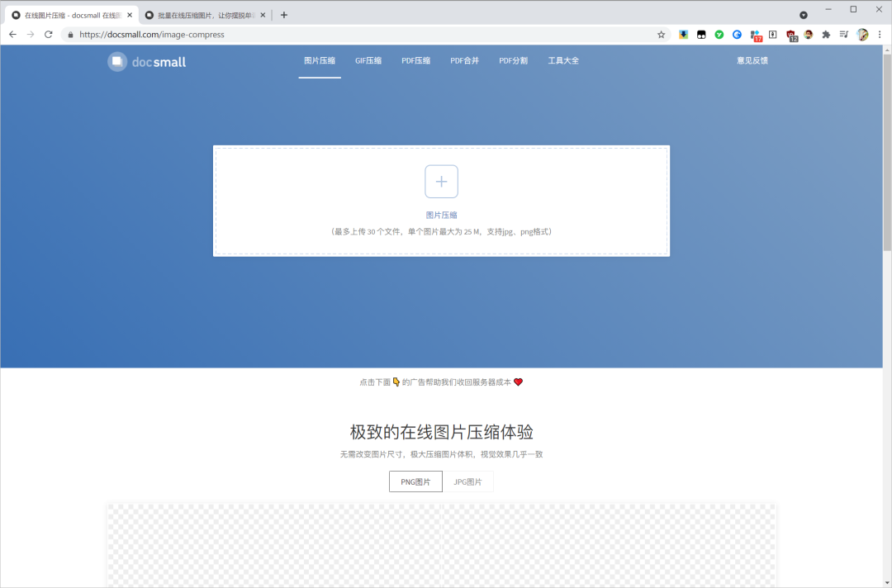892x588 pixels.
Task: Open the Chrome extensions puzzle piece icon
Action: [825, 35]
